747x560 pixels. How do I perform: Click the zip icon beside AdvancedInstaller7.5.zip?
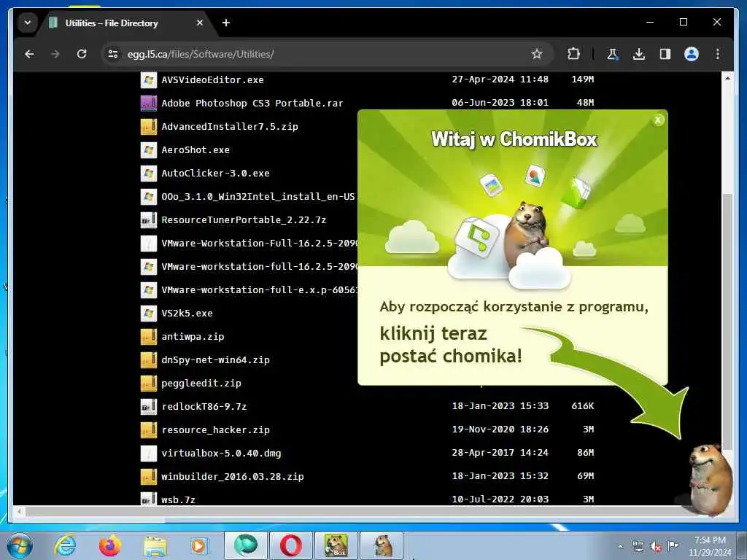149,127
